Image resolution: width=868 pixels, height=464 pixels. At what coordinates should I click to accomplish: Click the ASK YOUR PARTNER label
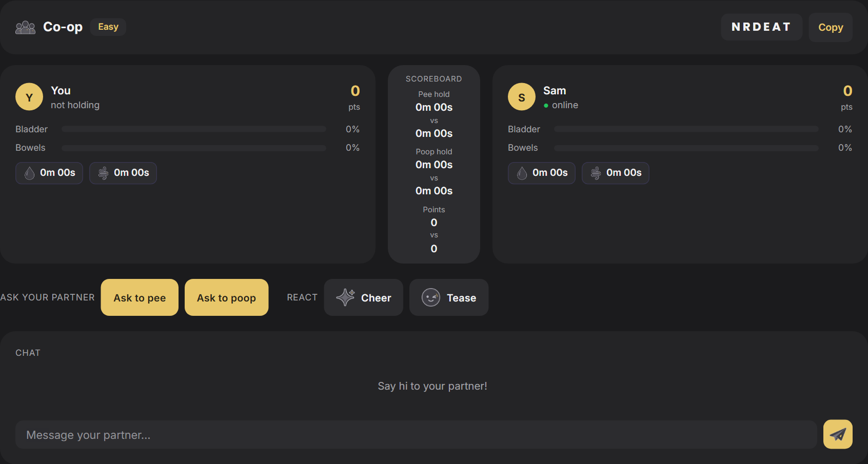tap(47, 297)
